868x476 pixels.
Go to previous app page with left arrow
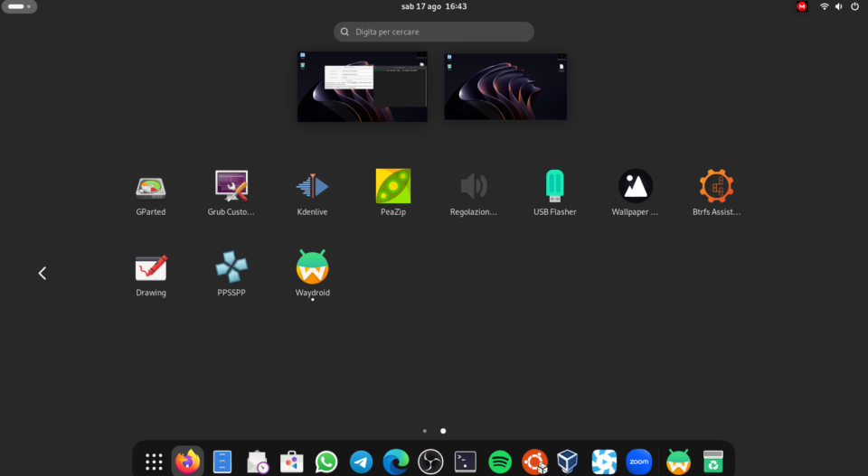(42, 273)
